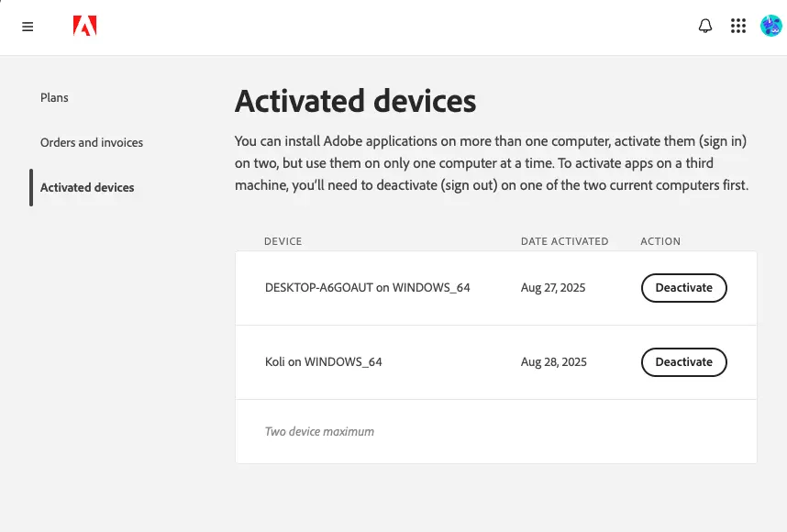Click the Aug 27, 2025 activation date
This screenshot has height=532, width=787.
(553, 288)
